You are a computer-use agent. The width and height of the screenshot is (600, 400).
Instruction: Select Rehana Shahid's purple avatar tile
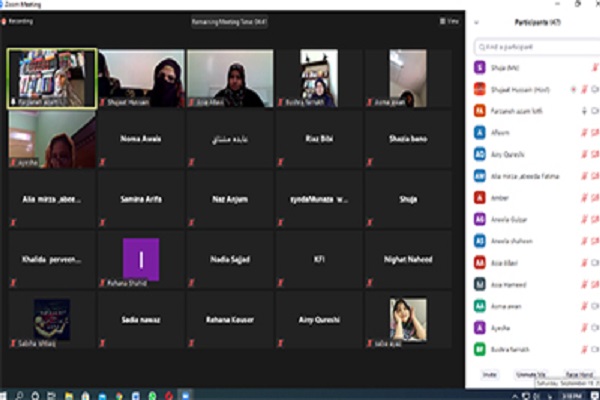pyautogui.click(x=140, y=260)
